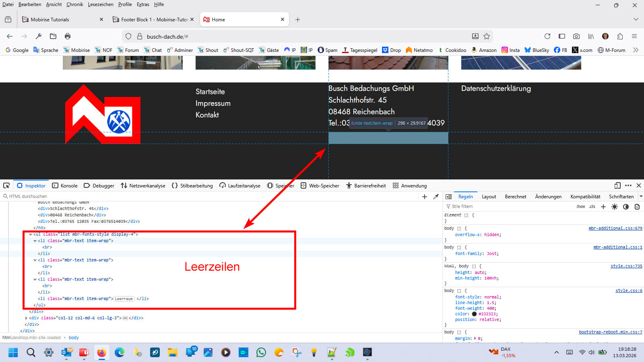
Task: Reload the busch-dach.de page
Action: click(547, 36)
